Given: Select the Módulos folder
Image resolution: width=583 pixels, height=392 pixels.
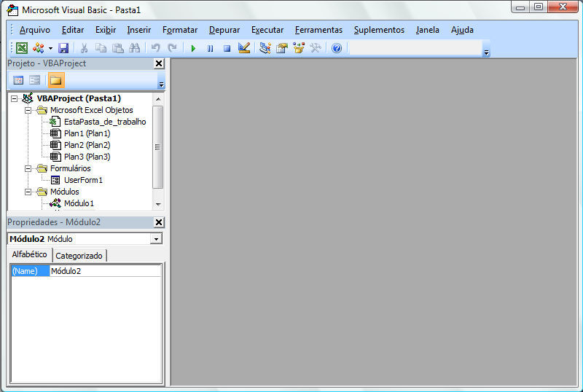Looking at the screenshot, I should click(x=65, y=192).
